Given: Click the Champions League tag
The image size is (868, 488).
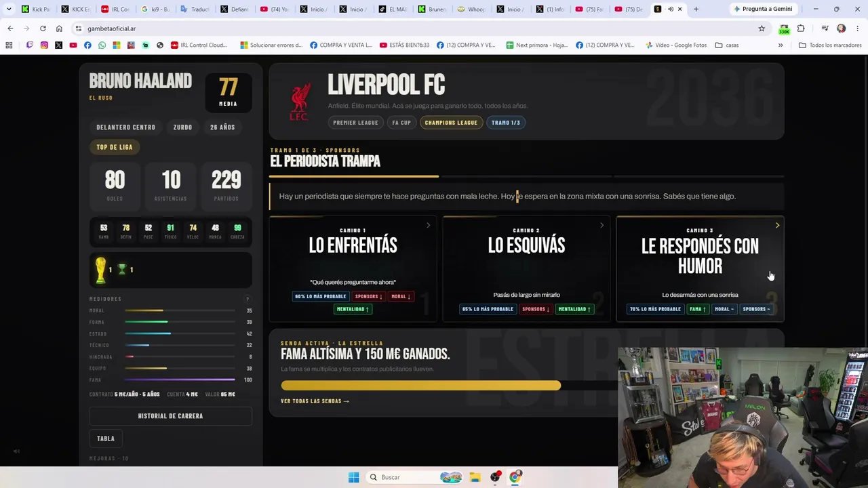Looking at the screenshot, I should (x=451, y=123).
